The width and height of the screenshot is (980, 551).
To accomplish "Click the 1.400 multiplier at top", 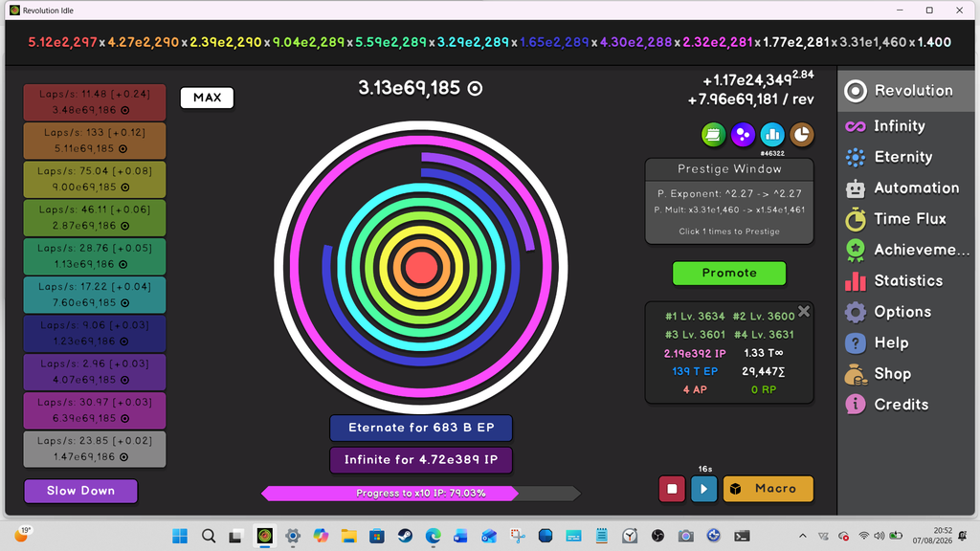I will (934, 42).
